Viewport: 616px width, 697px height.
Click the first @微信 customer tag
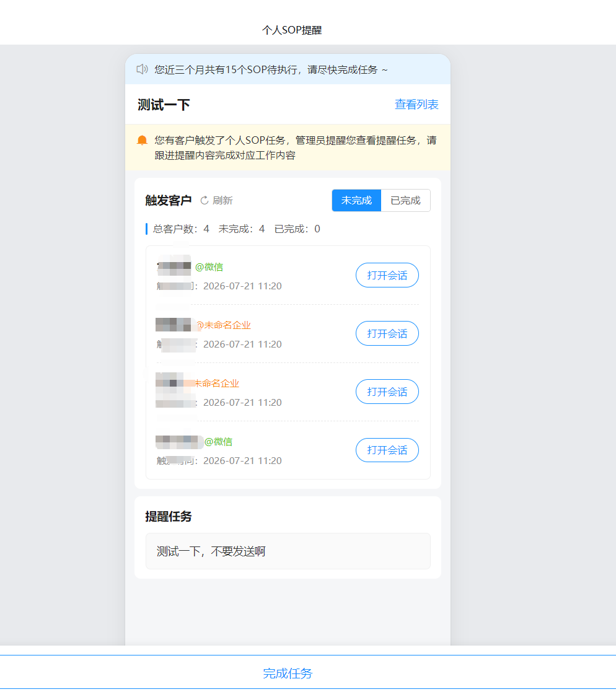click(209, 267)
